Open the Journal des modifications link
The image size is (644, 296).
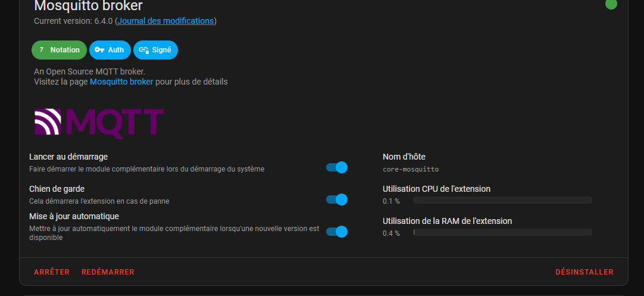pos(165,21)
